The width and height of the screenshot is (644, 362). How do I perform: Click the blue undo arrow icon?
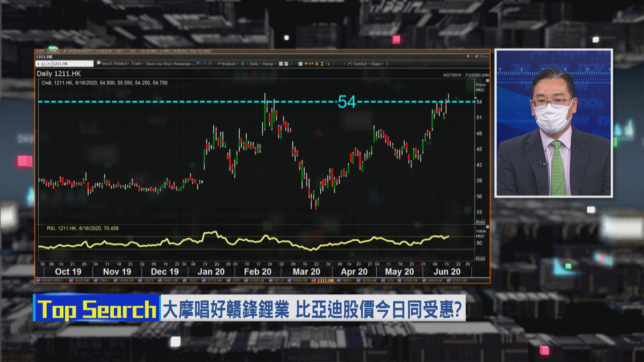point(199,64)
